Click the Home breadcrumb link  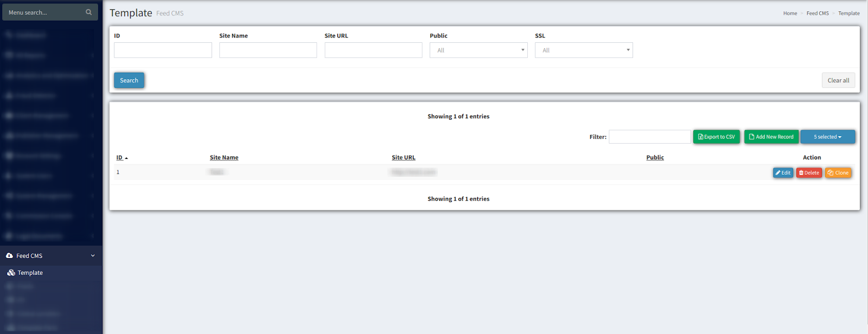(790, 14)
